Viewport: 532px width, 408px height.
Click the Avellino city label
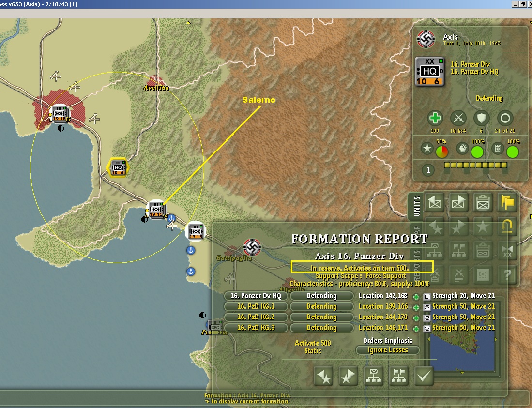point(156,88)
